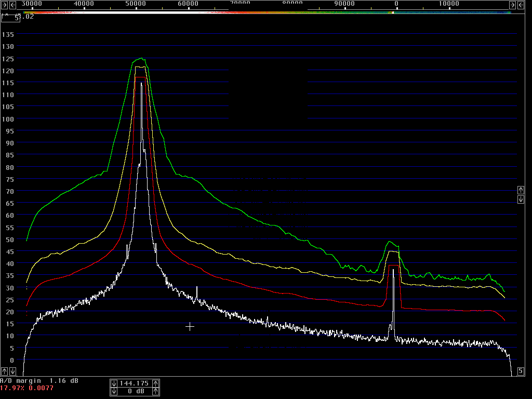Lower the 0 dB value with its down arrow
This screenshot has height=399, width=532.
[114, 392]
